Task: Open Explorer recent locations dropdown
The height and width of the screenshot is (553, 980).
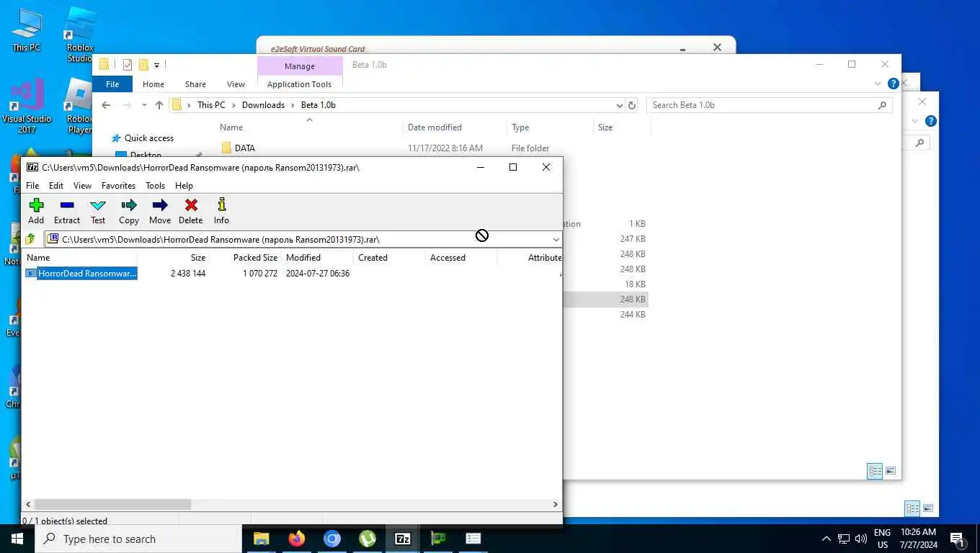Action: point(144,105)
